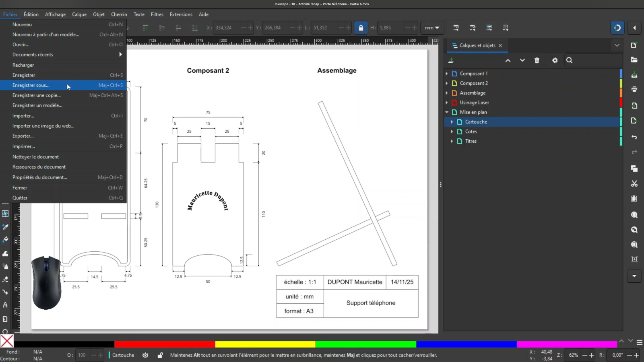644x362 pixels.
Task: Click the print icon in command bar
Action: [x=634, y=89]
